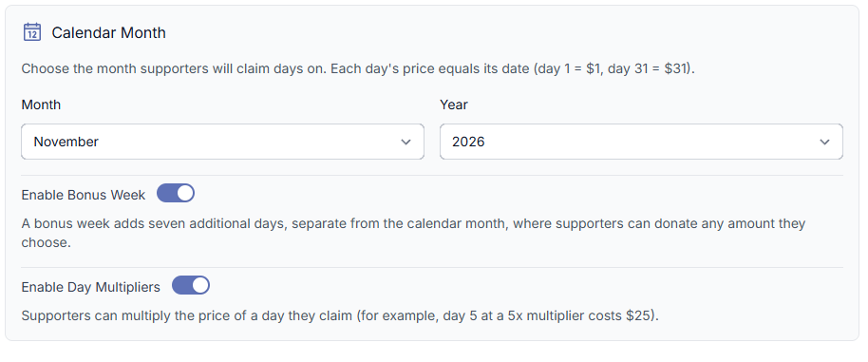Click the Enable Bonus Week label text
The width and height of the screenshot is (868, 362).
click(x=84, y=195)
